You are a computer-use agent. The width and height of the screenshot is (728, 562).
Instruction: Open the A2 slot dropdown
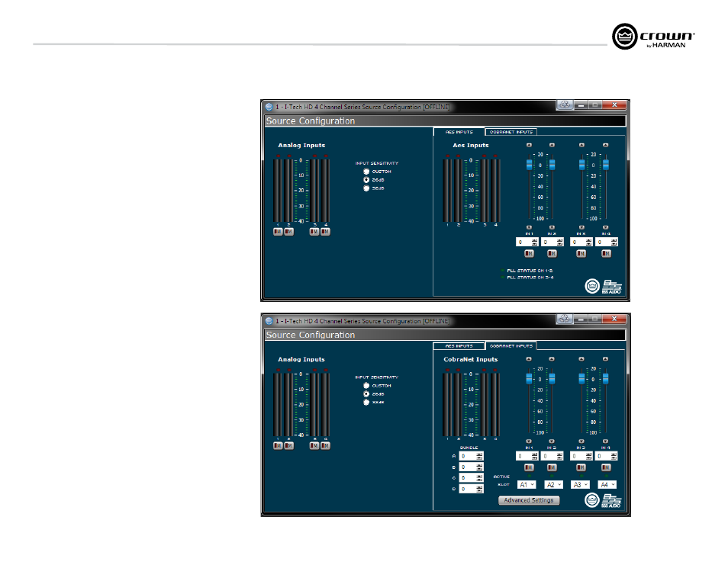tap(553, 484)
